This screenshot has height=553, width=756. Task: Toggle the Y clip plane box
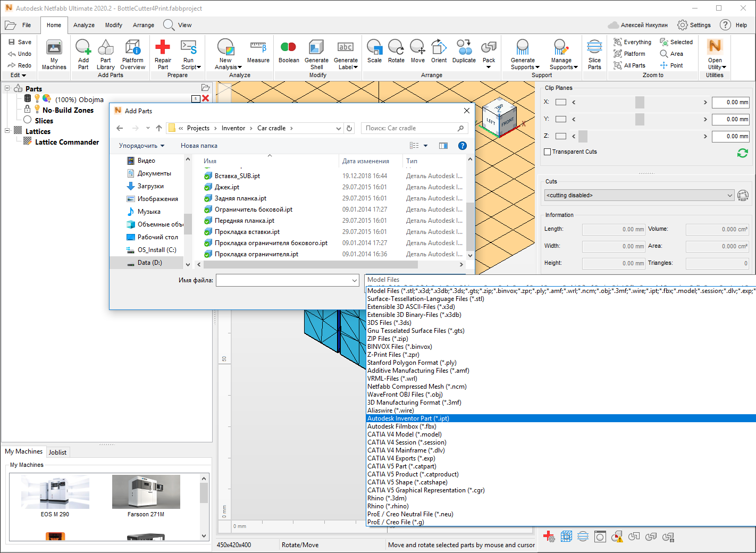(561, 119)
